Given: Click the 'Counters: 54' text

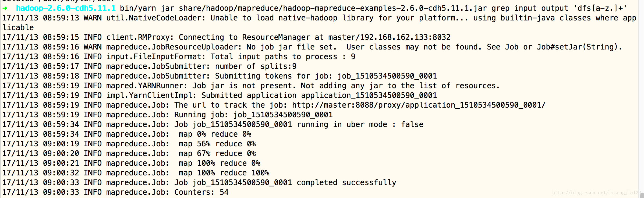Looking at the screenshot, I should click(201, 192).
